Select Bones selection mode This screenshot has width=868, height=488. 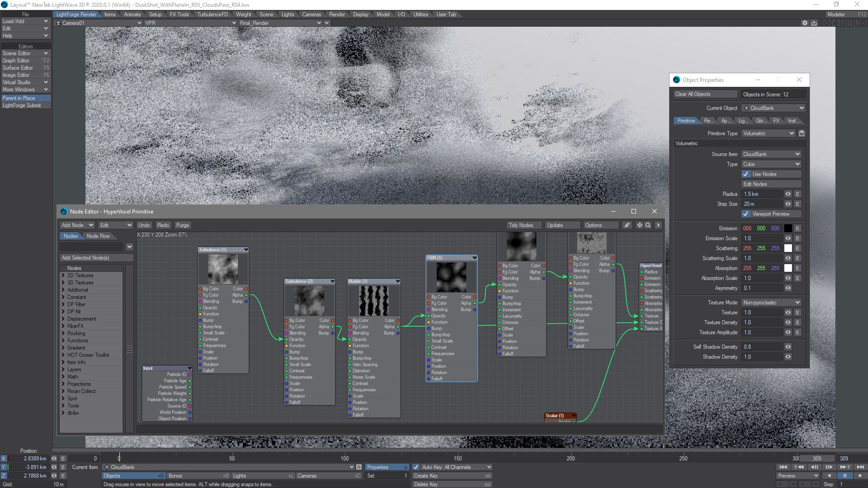[x=199, y=476]
